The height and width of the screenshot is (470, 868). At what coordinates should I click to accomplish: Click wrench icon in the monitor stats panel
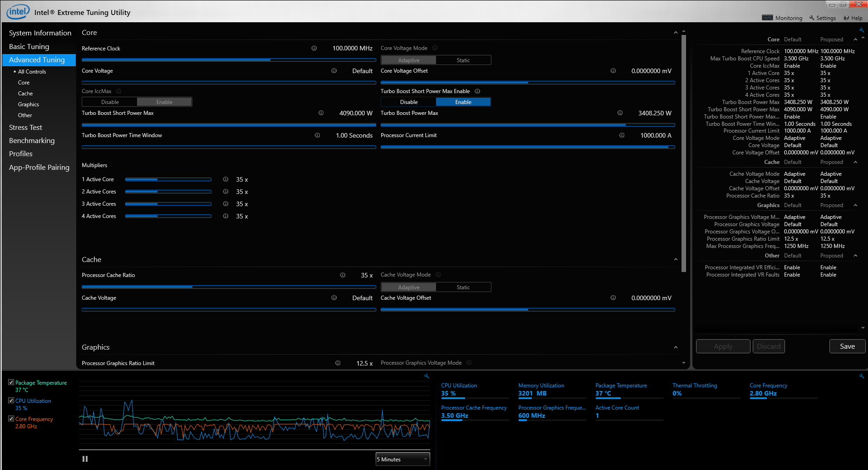coord(862,376)
